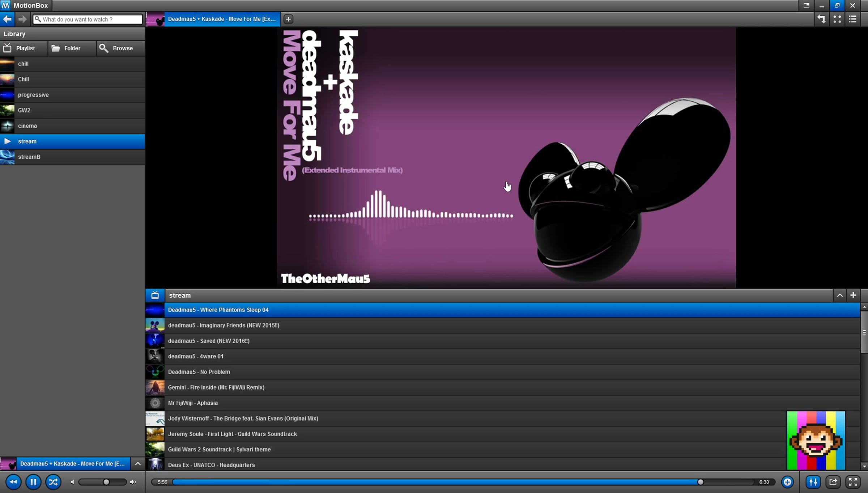Open the Folder library tab
The height and width of the screenshot is (493, 868).
click(x=72, y=48)
